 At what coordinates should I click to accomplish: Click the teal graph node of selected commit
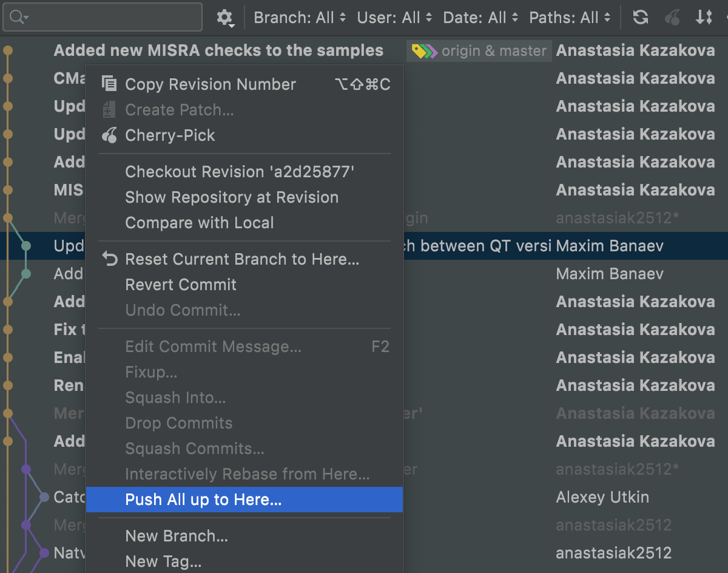[25, 246]
